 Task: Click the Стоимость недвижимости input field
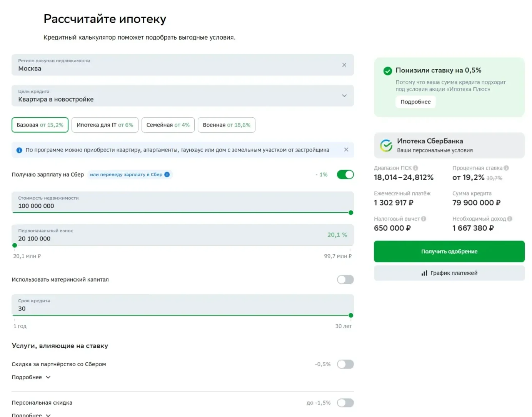click(183, 202)
